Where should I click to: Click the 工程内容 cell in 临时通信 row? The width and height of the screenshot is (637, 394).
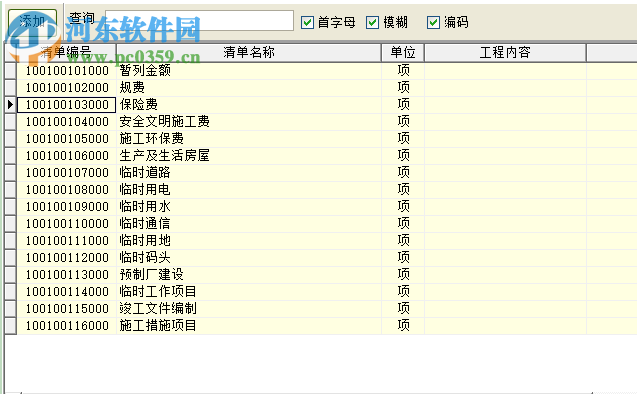505,224
